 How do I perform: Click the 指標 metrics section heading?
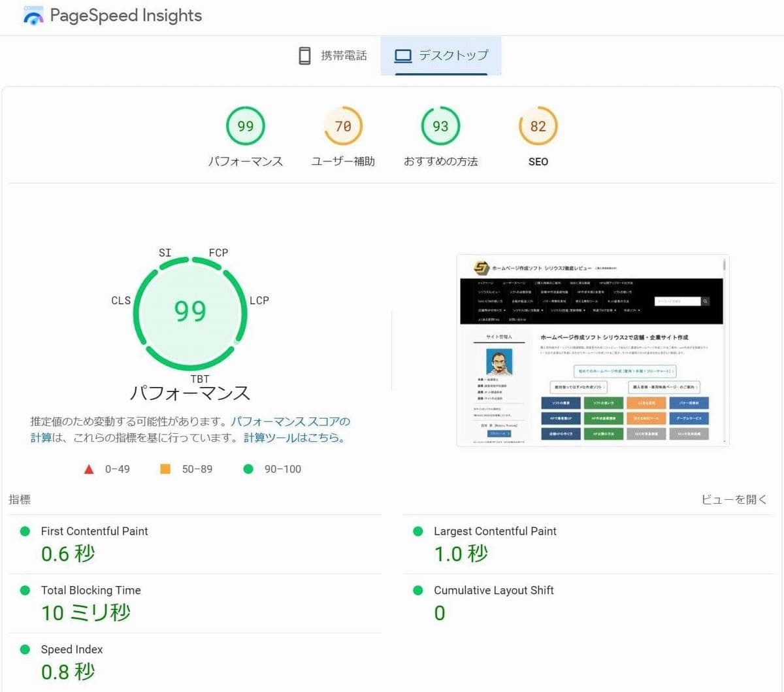pyautogui.click(x=20, y=500)
